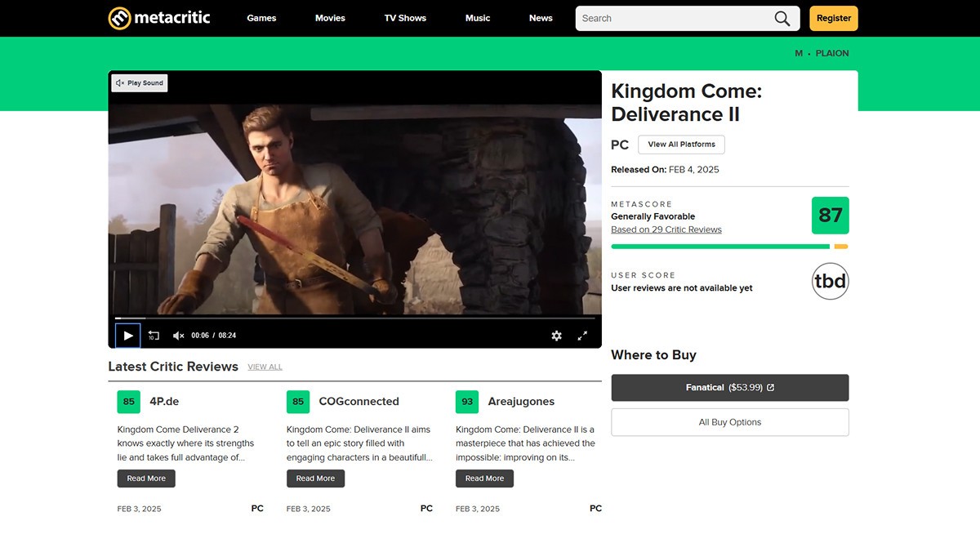Open the Movies menu
Viewport: 980px width, 543px height.
[x=330, y=18]
